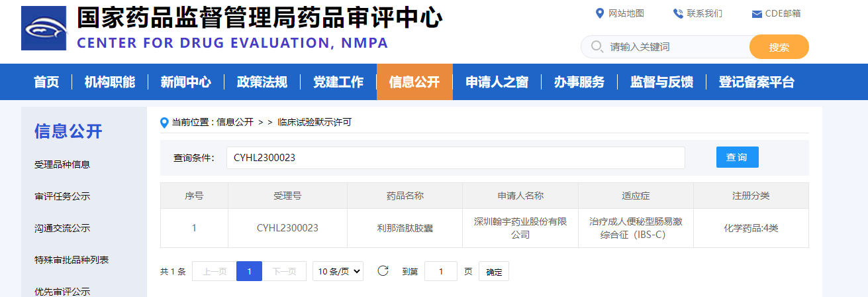Click the refresh icon beside page size
The height and width of the screenshot is (297, 868).
pyautogui.click(x=383, y=270)
